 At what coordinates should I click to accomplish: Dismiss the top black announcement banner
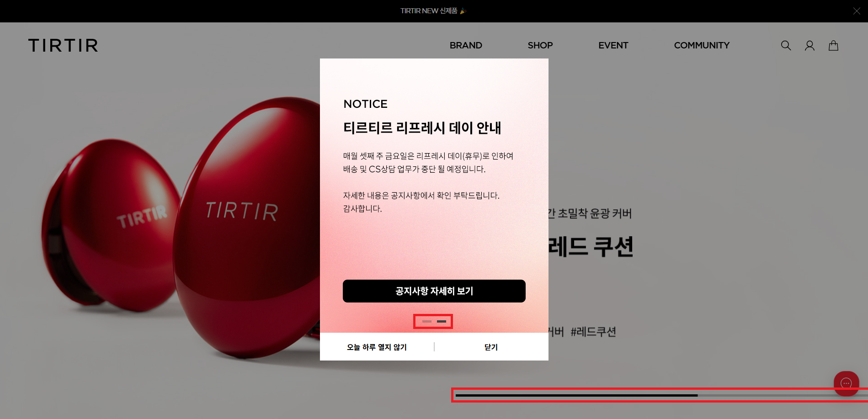856,11
